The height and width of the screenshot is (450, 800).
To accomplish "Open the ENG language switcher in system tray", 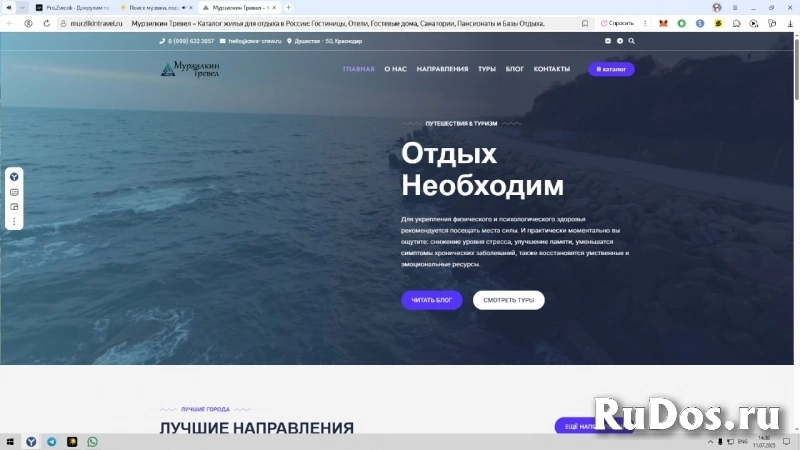I will (742, 441).
